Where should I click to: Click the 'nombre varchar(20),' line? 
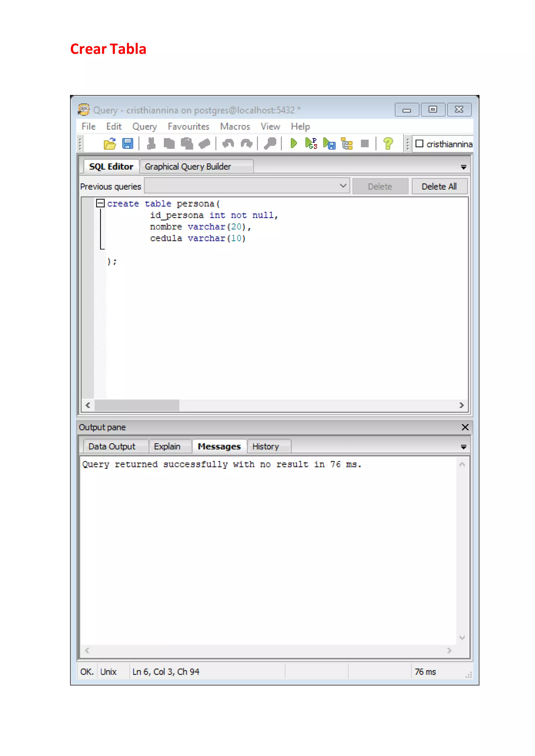pyautogui.click(x=200, y=227)
